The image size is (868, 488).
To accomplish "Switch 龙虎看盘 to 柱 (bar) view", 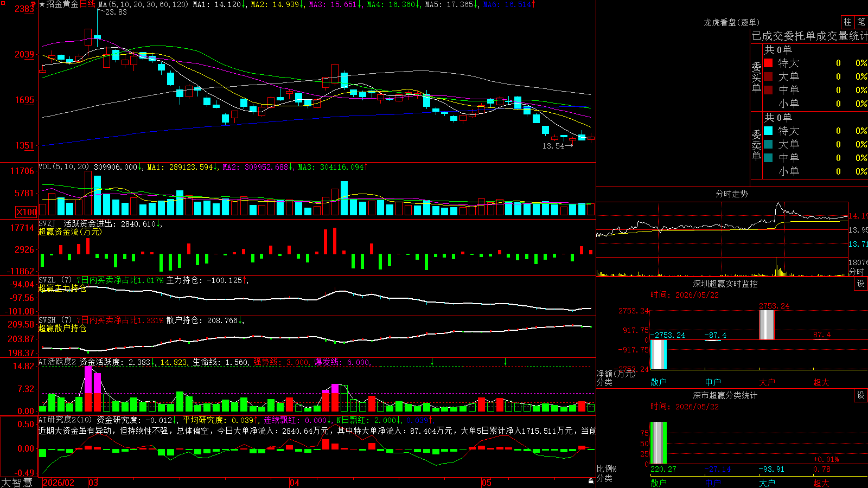I will pyautogui.click(x=847, y=22).
